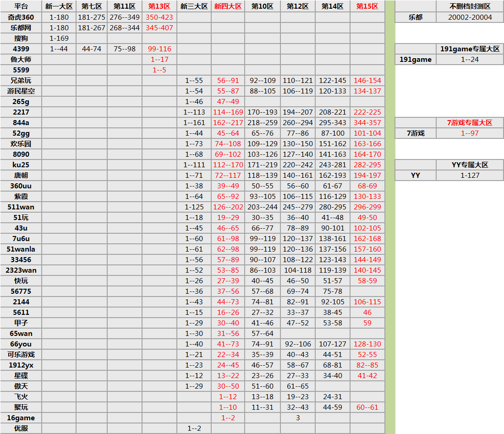Viewport: 504px width, 434px height.
Task: Click the red cell containing 59
Action: coord(367,323)
